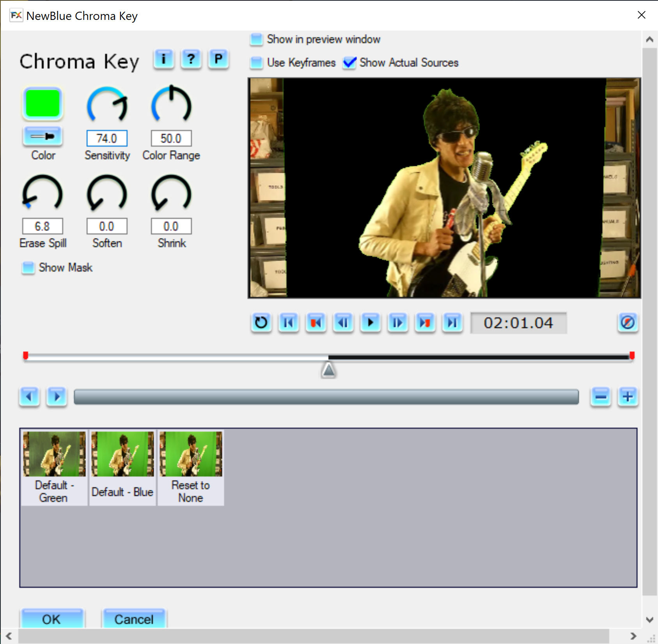Screen dimensions: 658x644
Task: Select the Erase Spill value field 6.8
Action: (43, 226)
